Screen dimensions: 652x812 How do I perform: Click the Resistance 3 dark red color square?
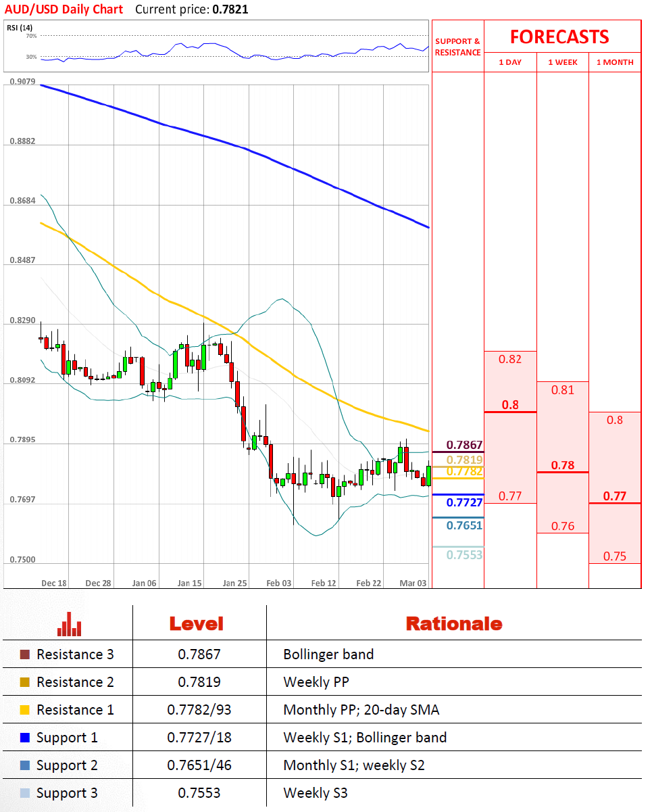click(25, 654)
